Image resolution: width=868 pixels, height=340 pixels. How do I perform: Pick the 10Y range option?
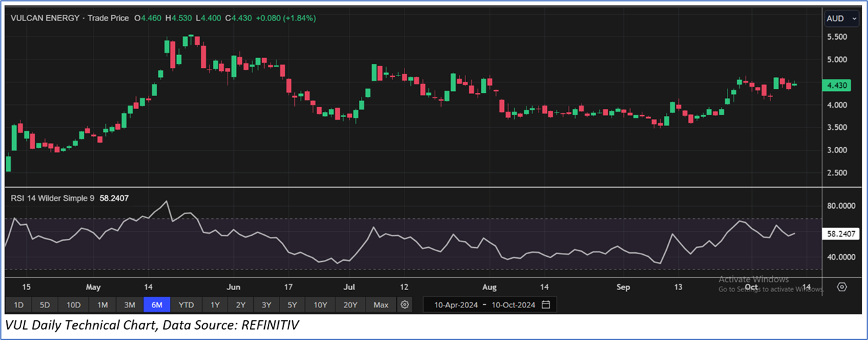pyautogui.click(x=320, y=305)
